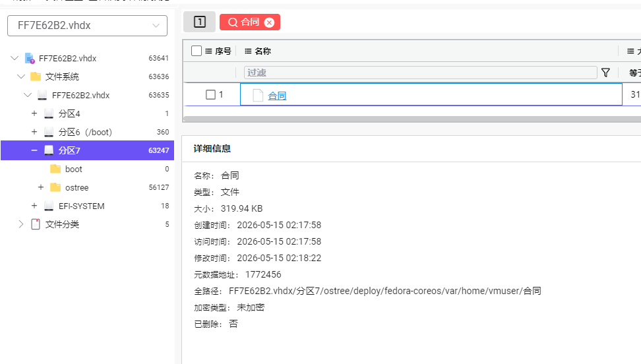Screen dimensions: 641x364
Task: Select the 分区7 tree item
Action: [x=88, y=150]
